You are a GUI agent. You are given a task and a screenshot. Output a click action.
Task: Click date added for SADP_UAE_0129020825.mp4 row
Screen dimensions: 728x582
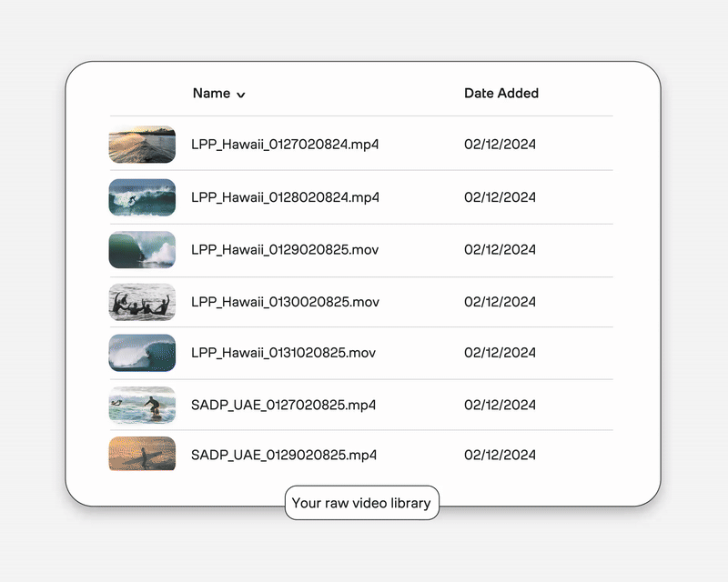(500, 455)
